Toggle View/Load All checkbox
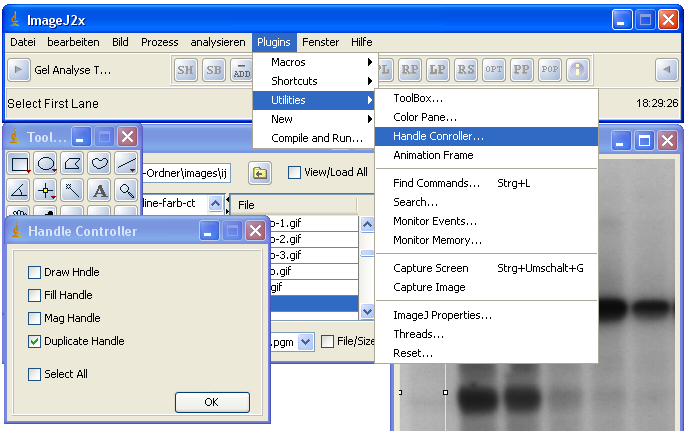 [294, 173]
